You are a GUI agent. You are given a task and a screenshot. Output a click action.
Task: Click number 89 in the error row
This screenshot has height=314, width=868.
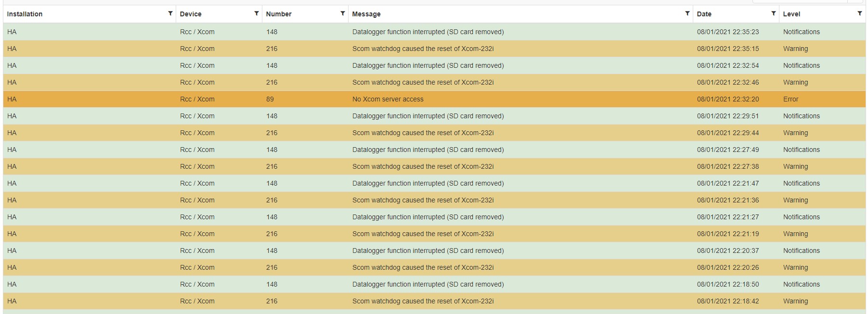(270, 99)
